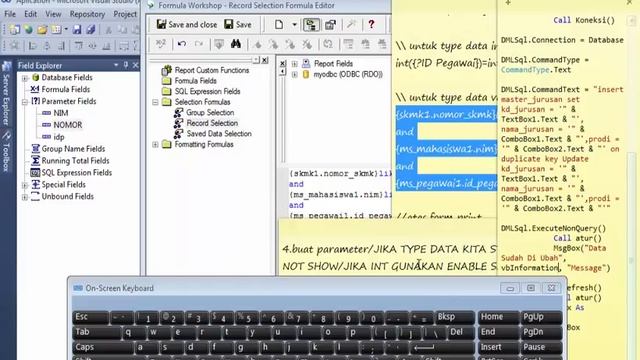
Task: Click the Save button in Formula Workshop
Action: [238, 24]
